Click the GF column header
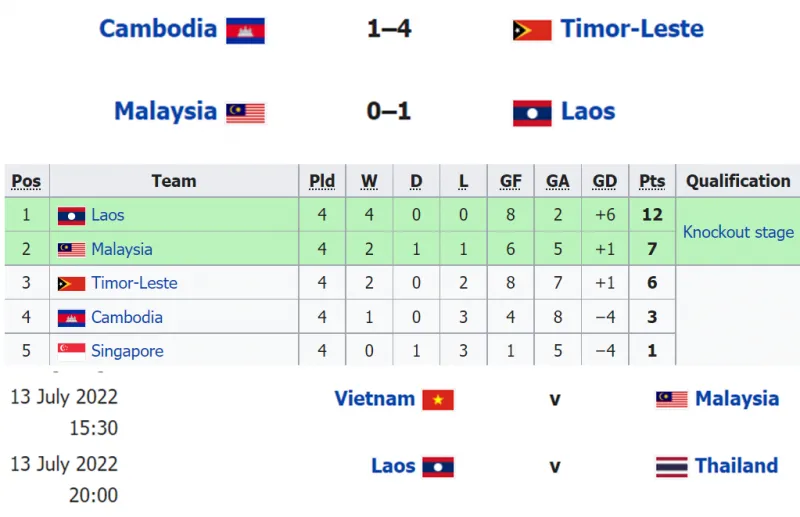Image resolution: width=800 pixels, height=517 pixels. point(511,181)
